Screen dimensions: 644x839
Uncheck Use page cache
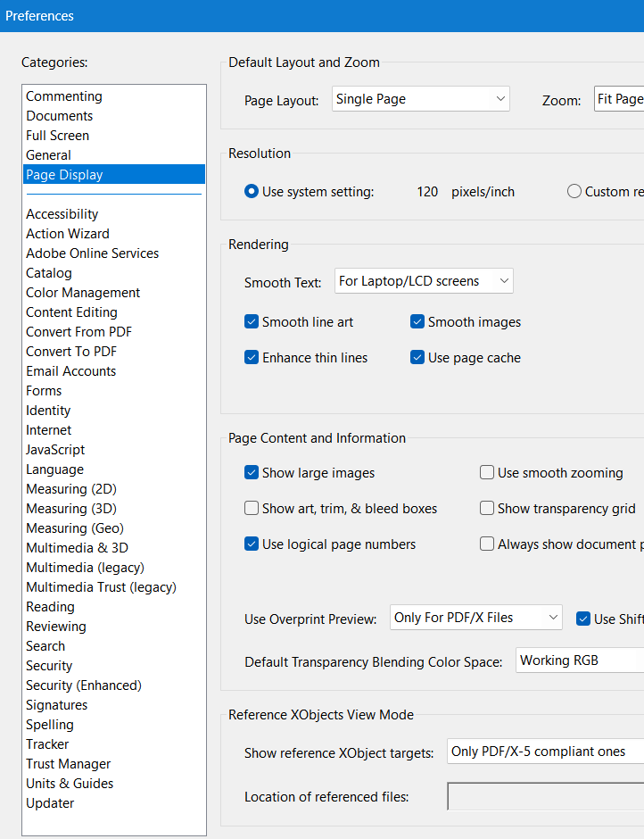click(x=417, y=357)
